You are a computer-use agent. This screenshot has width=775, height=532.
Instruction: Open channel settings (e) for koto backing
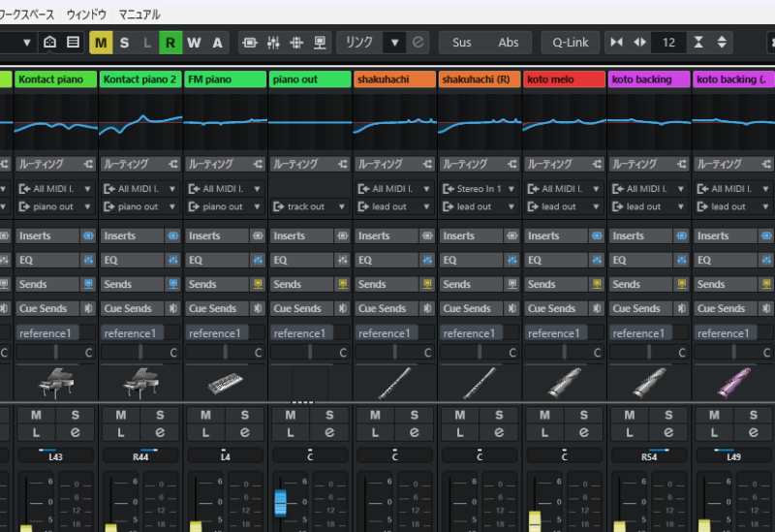tap(668, 432)
